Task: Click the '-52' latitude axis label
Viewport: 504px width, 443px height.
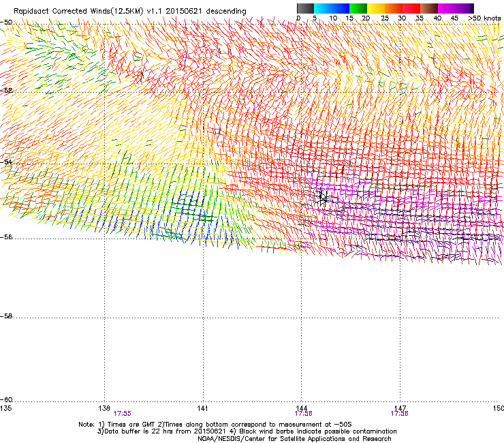Action: [6, 91]
